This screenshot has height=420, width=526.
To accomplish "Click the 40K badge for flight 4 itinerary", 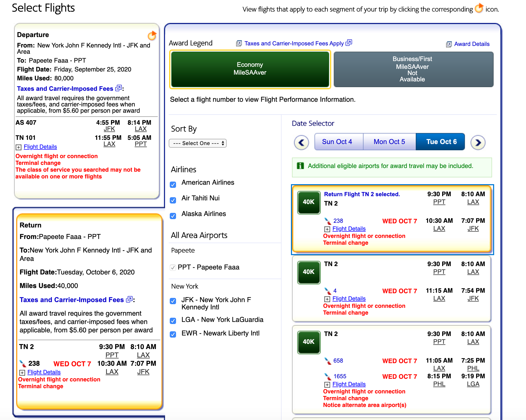I will [x=308, y=272].
